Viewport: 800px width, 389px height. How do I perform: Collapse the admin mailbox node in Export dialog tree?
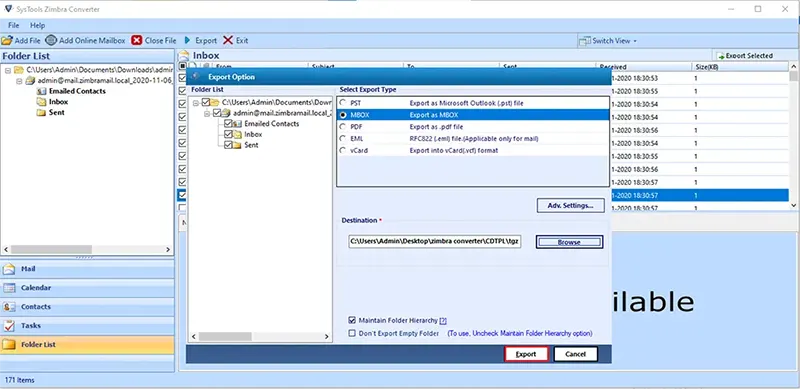click(x=208, y=113)
